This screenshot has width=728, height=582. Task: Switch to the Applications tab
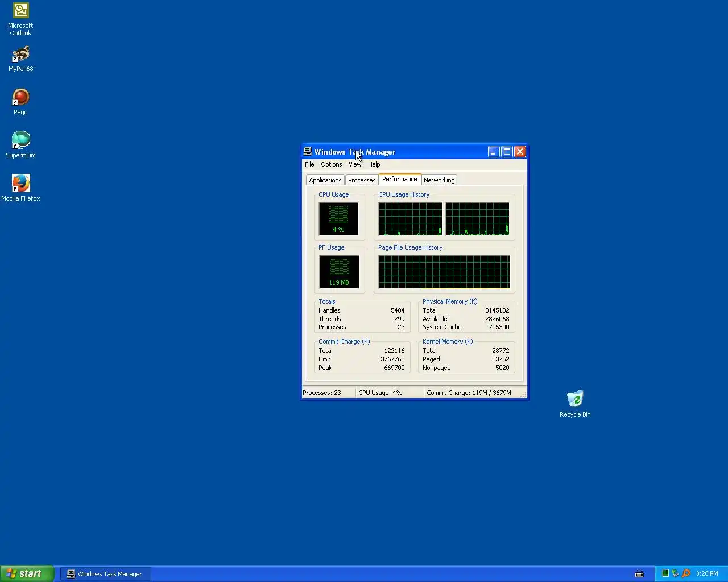(x=325, y=180)
